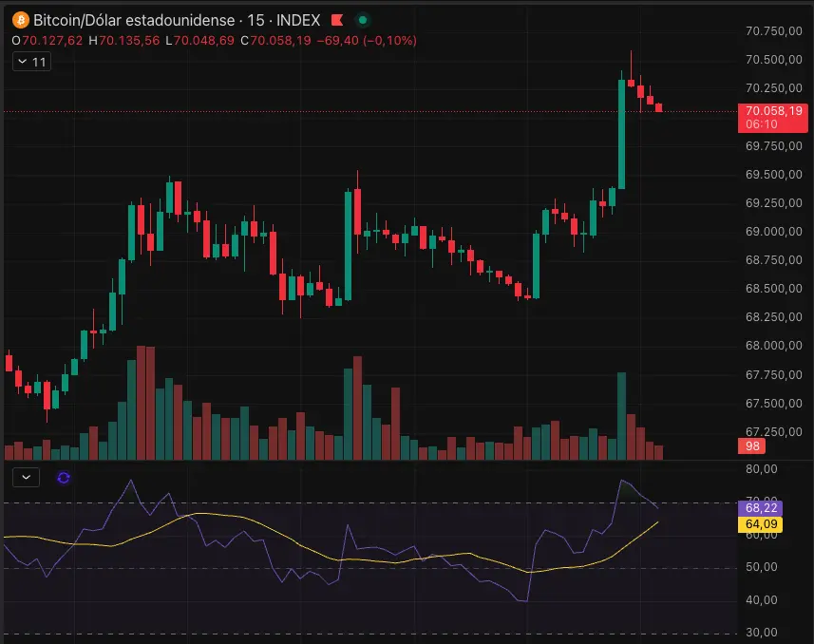814x644 pixels.
Task: Click the high price value 70.135,56
Action: pos(129,41)
